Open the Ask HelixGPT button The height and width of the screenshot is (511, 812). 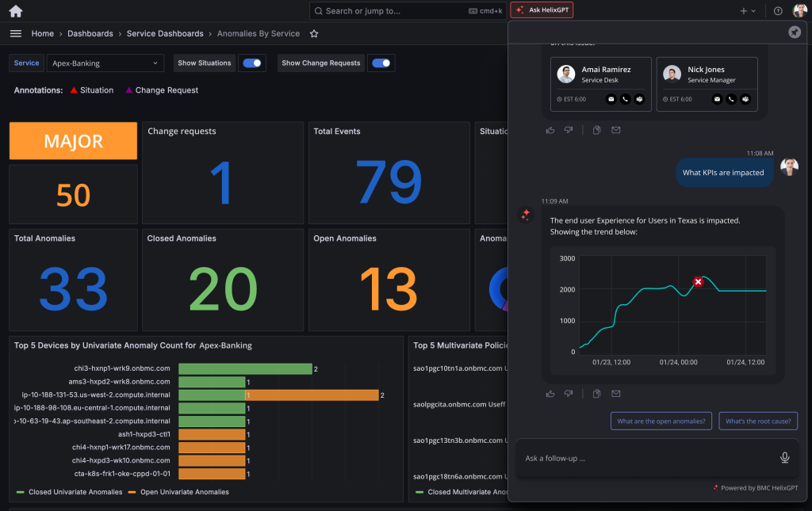click(x=542, y=10)
